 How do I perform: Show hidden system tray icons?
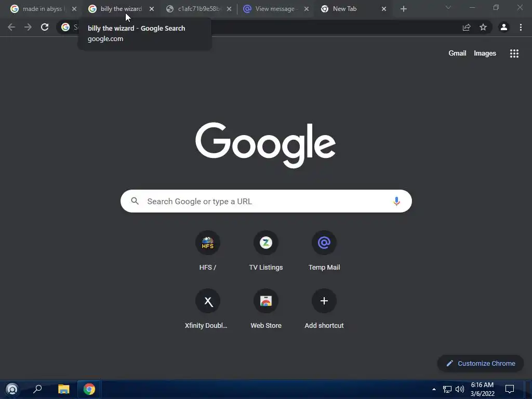[x=434, y=389]
